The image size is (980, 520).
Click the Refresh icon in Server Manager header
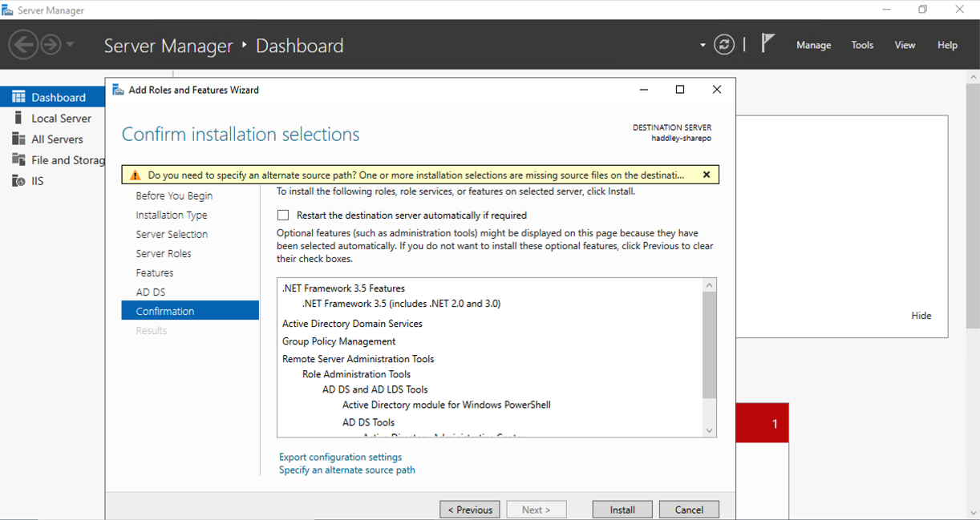point(724,45)
